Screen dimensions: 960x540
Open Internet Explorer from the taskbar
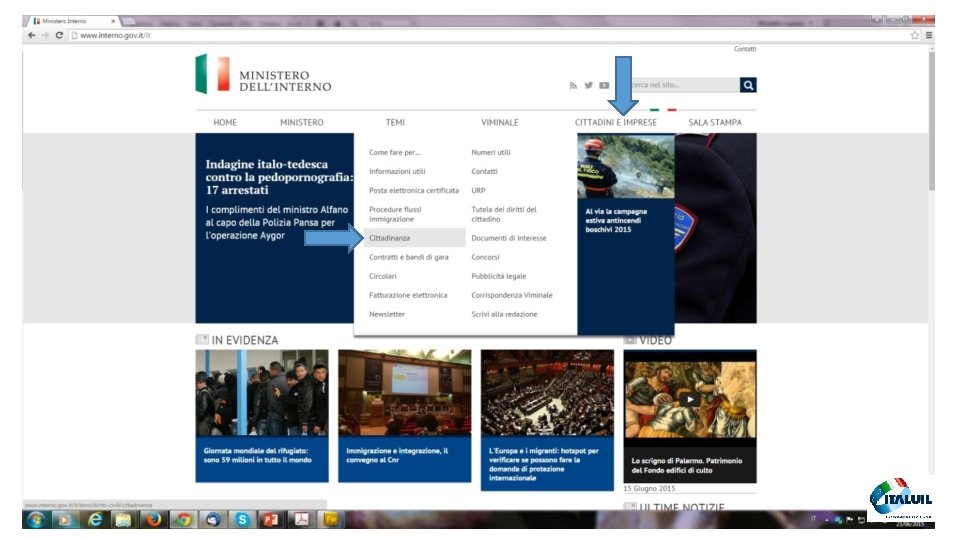(x=94, y=520)
